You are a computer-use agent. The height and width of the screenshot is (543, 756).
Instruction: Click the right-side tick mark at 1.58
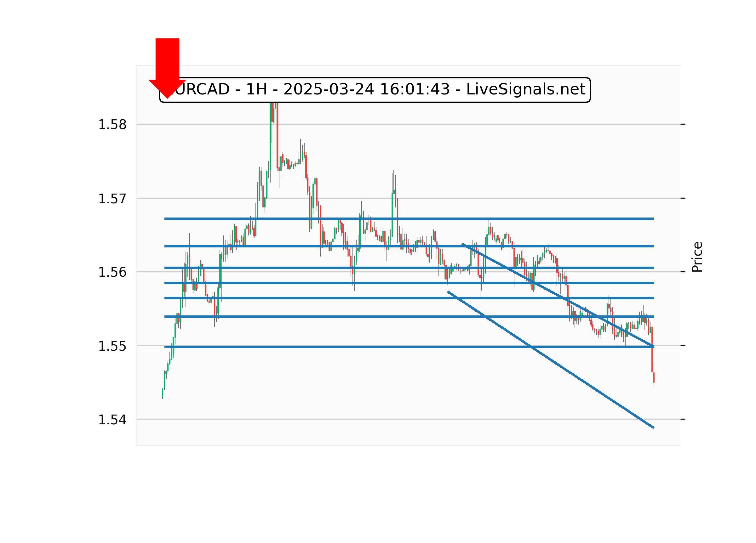683,124
